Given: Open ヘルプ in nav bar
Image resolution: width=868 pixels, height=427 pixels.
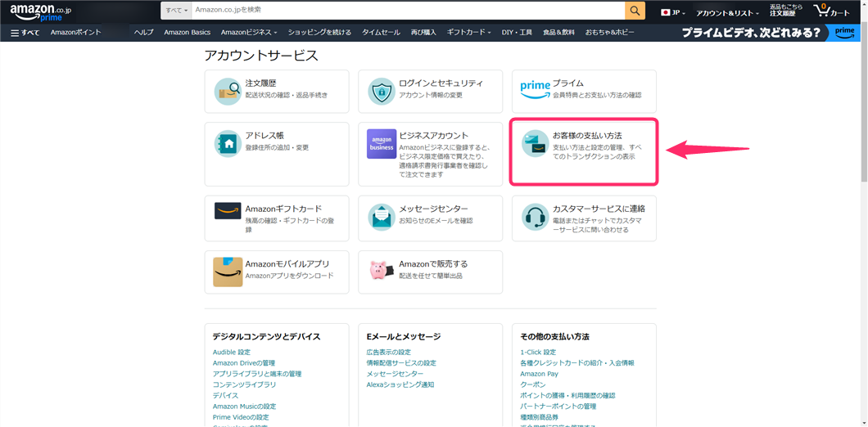Looking at the screenshot, I should pyautogui.click(x=144, y=33).
